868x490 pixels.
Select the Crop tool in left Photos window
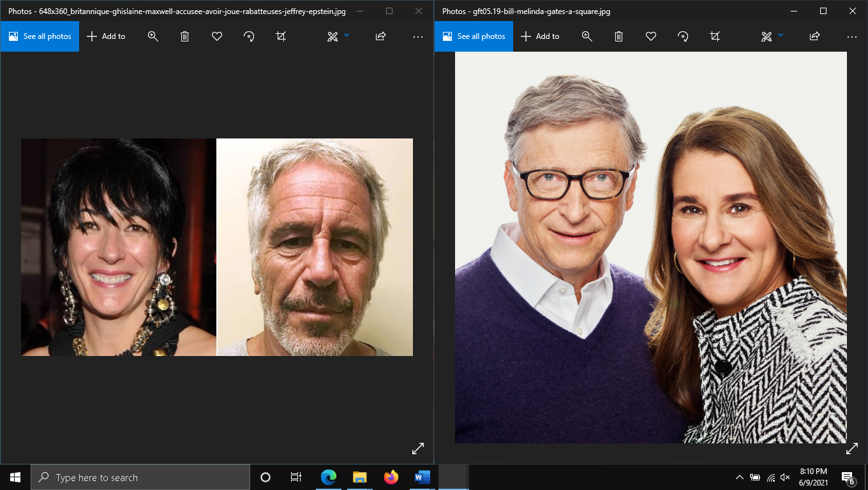pyautogui.click(x=281, y=36)
